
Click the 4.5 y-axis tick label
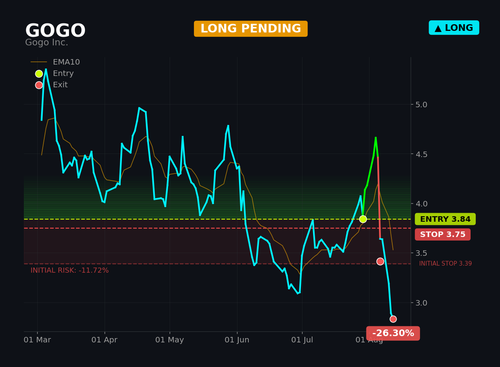click(421, 154)
